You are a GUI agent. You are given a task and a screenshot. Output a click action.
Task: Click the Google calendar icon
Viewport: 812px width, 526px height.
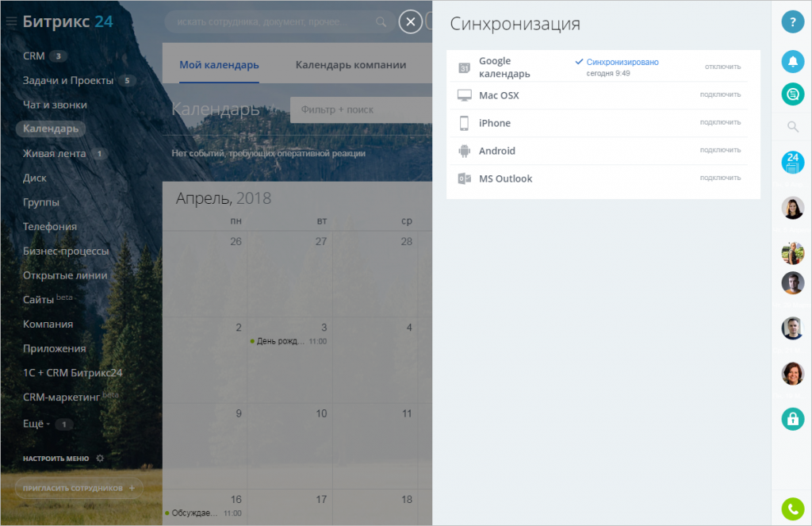464,67
